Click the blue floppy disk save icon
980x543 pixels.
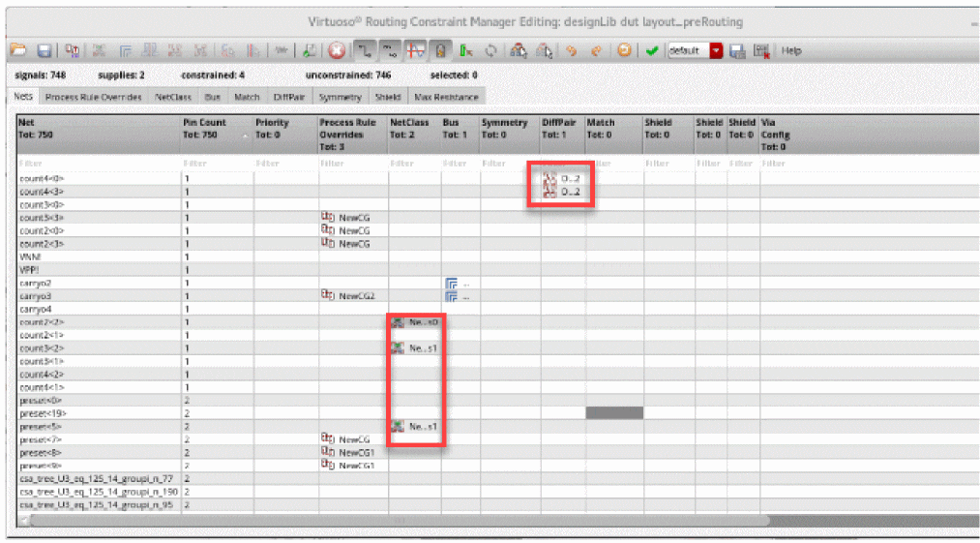(45, 50)
